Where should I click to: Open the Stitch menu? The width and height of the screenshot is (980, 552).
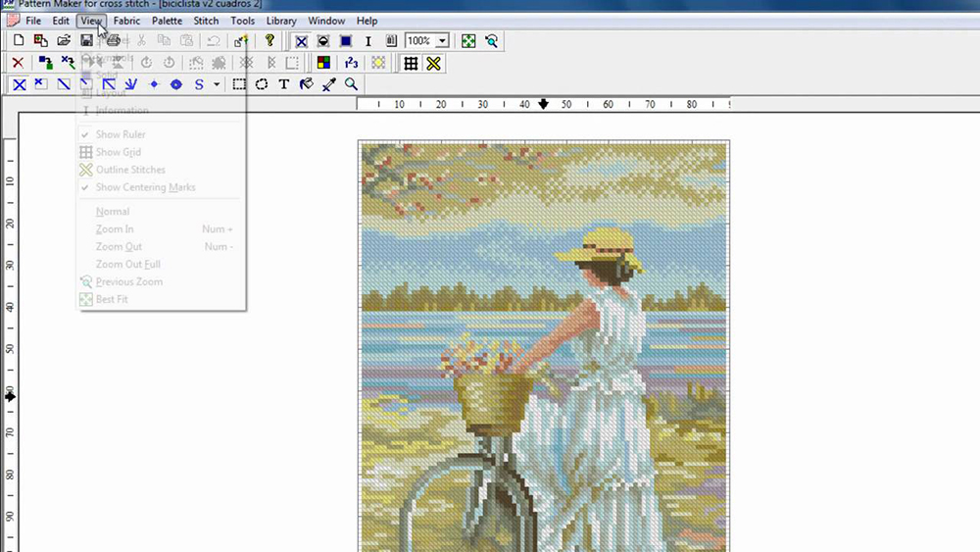206,21
